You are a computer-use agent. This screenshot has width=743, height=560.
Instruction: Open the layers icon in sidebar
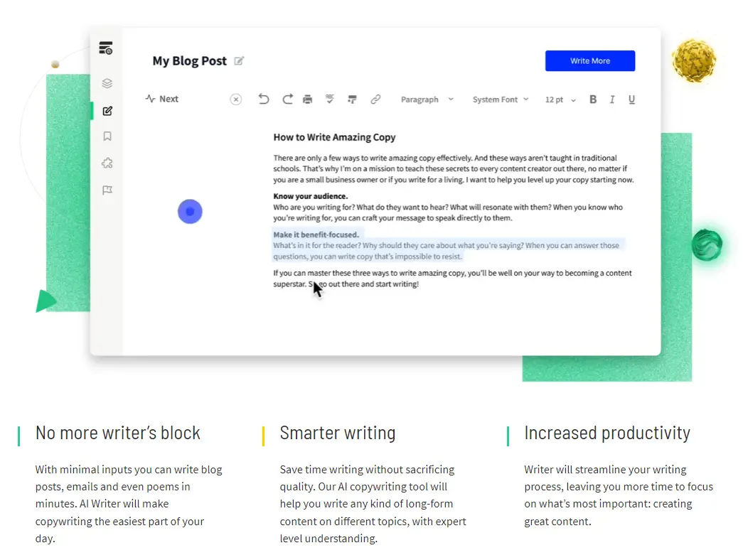[107, 83]
